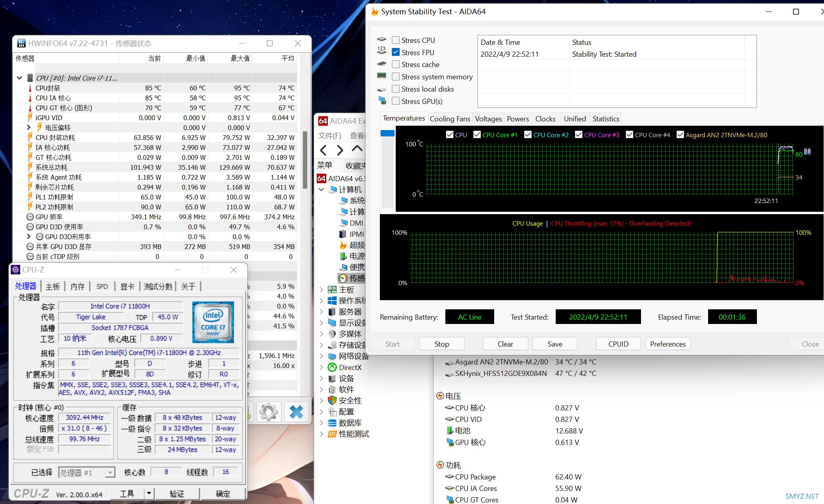Expand the 存储设备 tree node
The width and height of the screenshot is (824, 504).
[x=322, y=345]
